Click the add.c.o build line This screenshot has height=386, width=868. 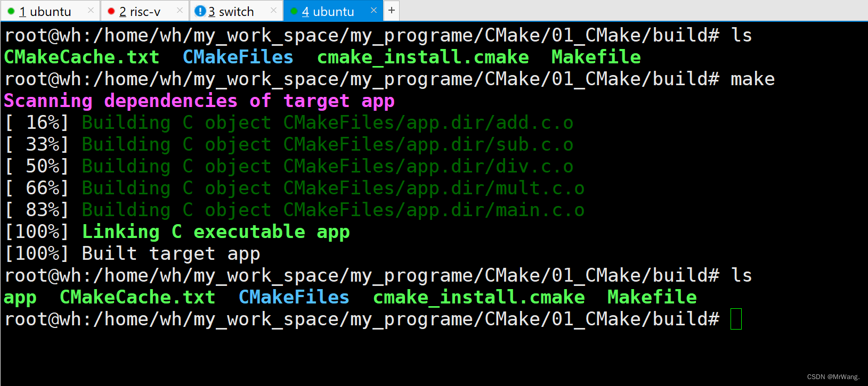point(289,122)
